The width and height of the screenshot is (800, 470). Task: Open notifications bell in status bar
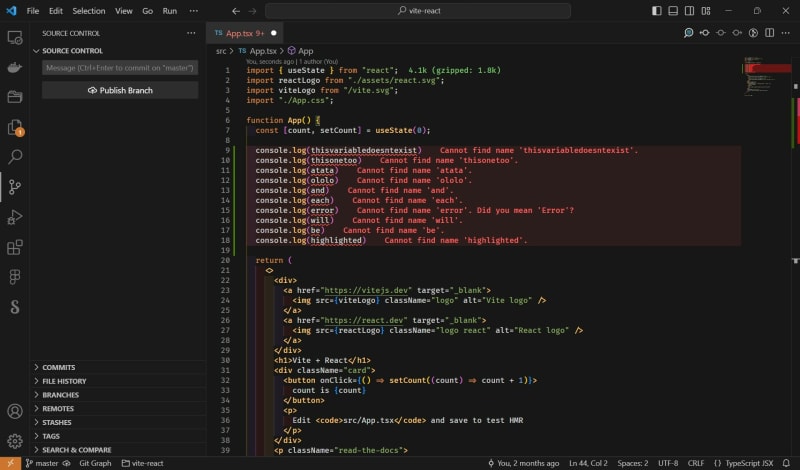(x=786, y=463)
